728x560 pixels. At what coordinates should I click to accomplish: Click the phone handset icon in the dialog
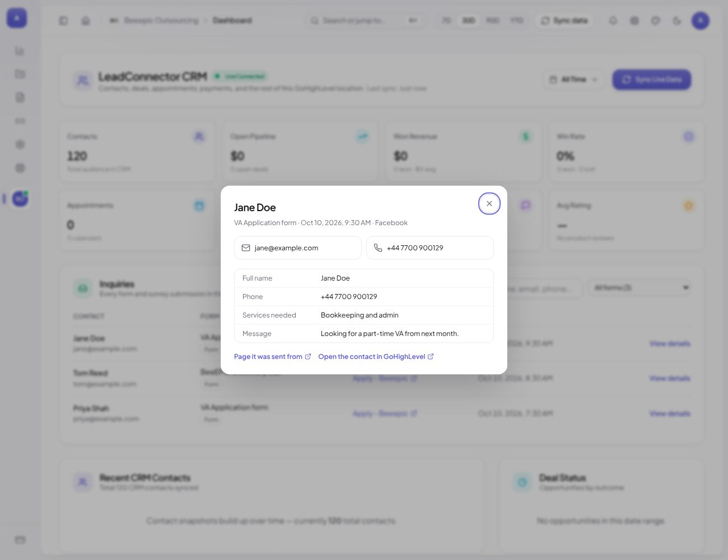pos(378,248)
